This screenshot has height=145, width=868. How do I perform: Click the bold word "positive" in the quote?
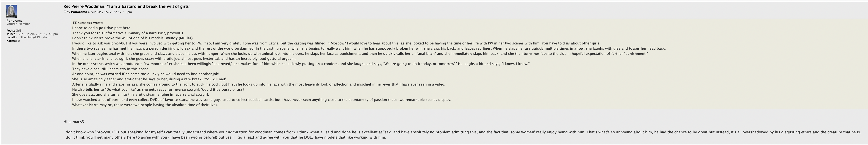coord(106,28)
